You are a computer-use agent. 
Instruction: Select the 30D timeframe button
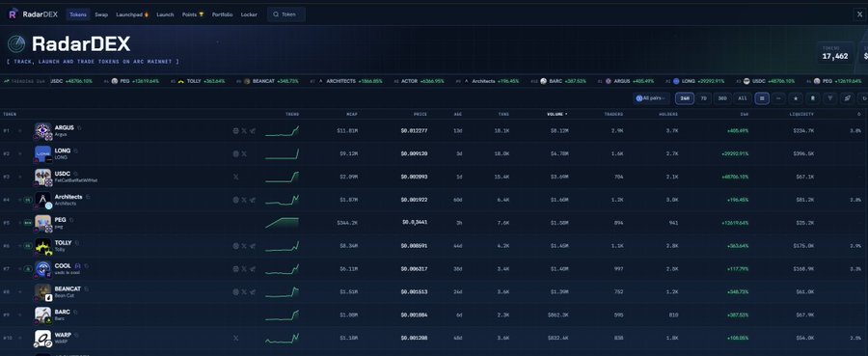coord(721,98)
